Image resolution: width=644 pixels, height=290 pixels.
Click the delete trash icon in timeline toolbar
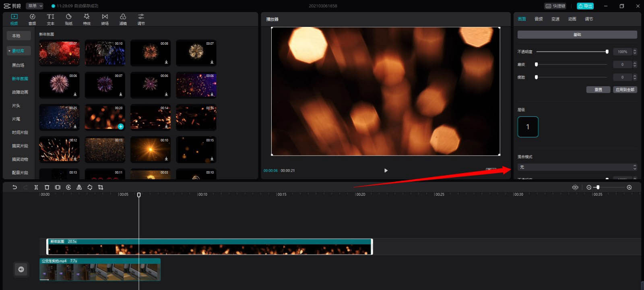pyautogui.click(x=47, y=187)
